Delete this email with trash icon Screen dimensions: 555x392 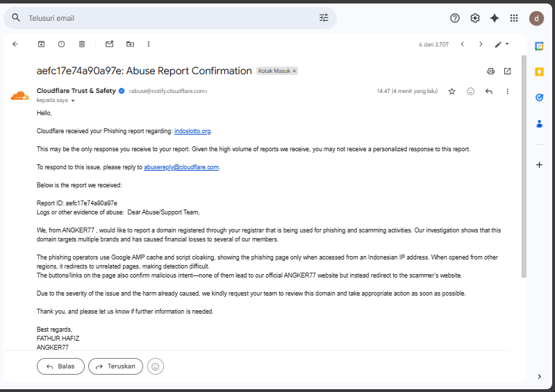point(82,44)
